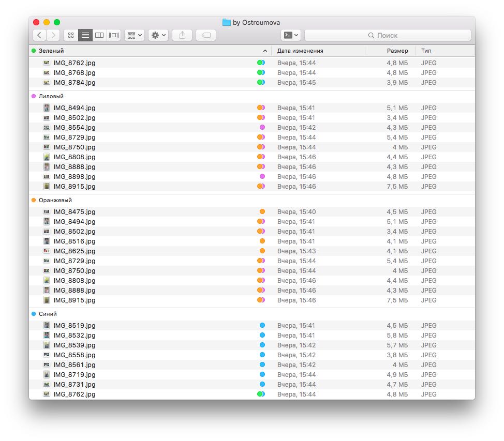The width and height of the screenshot is (504, 441).
Task: Minimize the window with the yellow button
Action: coord(47,22)
